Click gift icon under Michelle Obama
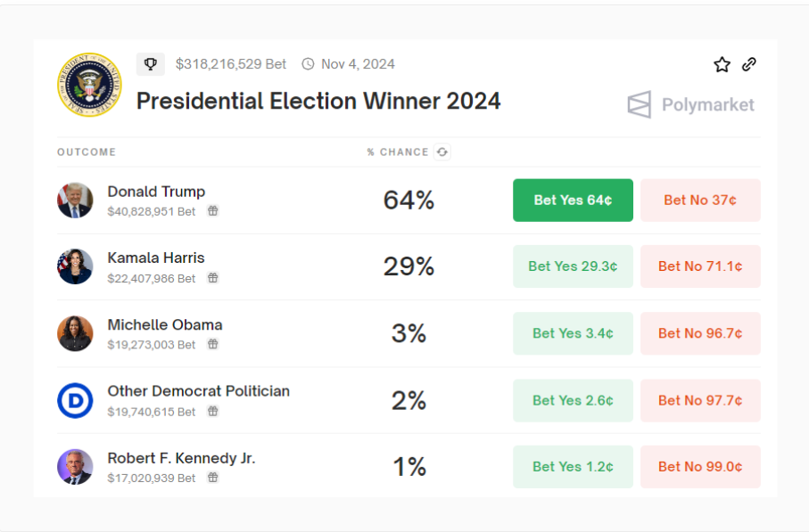This screenshot has height=532, width=809. tap(212, 344)
